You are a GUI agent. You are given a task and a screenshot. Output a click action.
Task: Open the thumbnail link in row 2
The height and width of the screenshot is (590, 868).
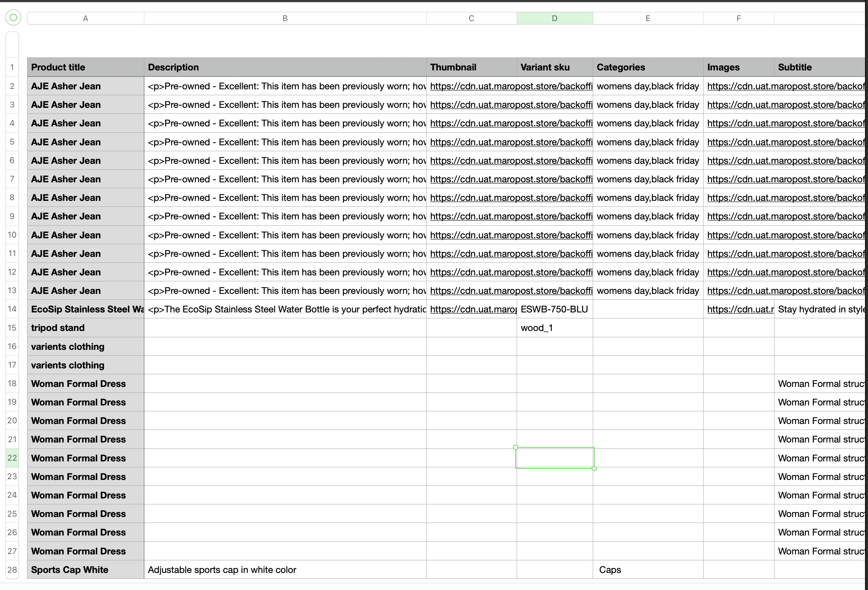coord(510,86)
